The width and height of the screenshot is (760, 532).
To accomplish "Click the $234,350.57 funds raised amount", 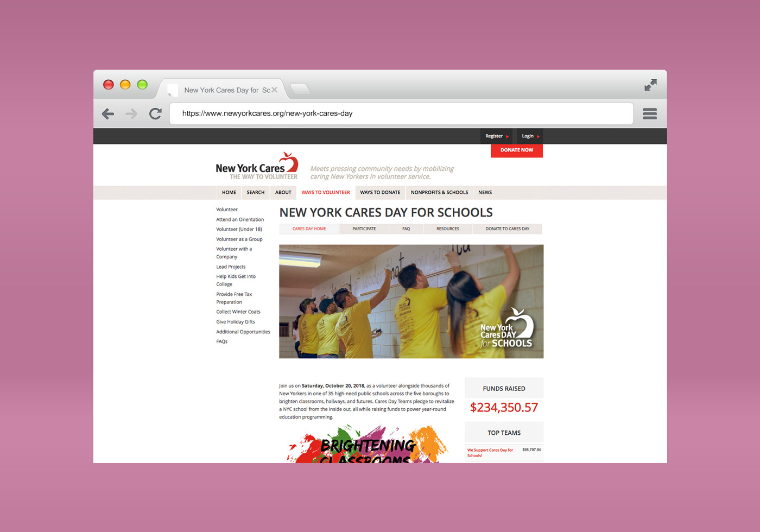I will click(504, 408).
